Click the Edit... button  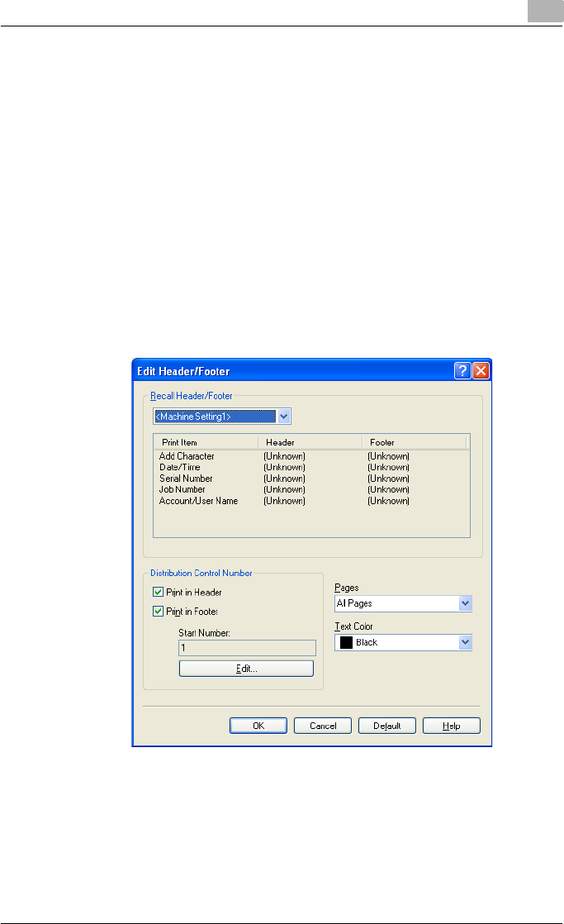click(x=246, y=669)
